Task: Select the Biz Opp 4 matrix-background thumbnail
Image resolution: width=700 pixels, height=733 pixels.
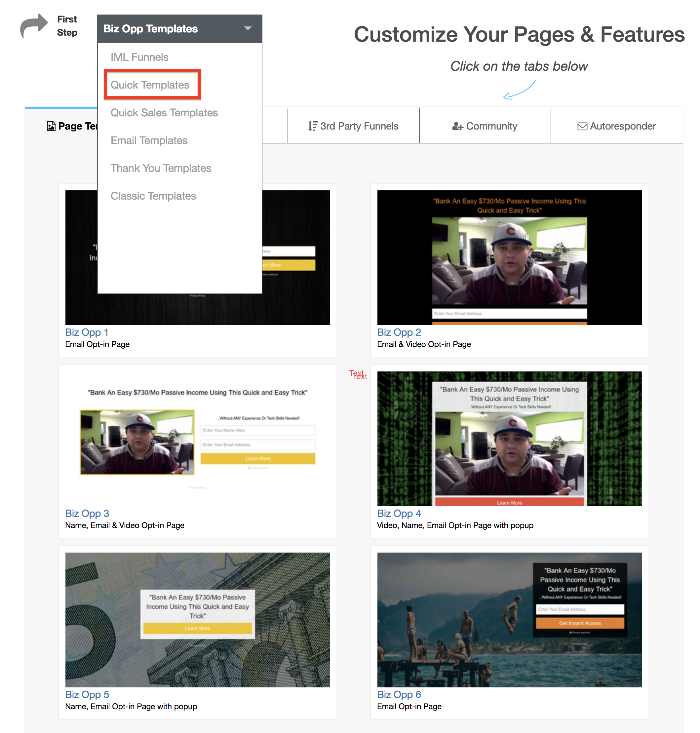Action: point(509,439)
